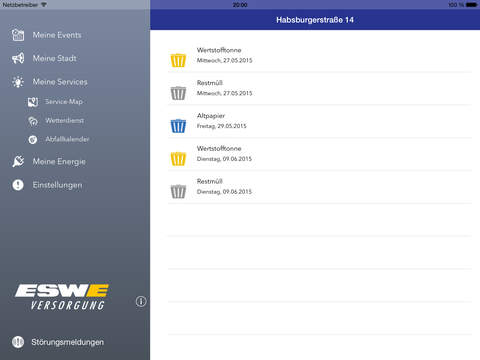Tap the info circle icon near logo
Screen dimensions: 480x360
tap(141, 301)
